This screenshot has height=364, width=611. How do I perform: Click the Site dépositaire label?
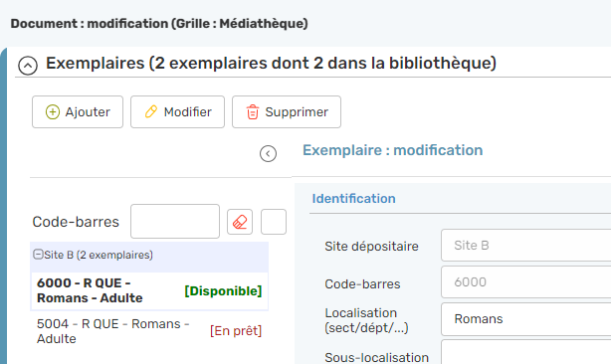[371, 246]
